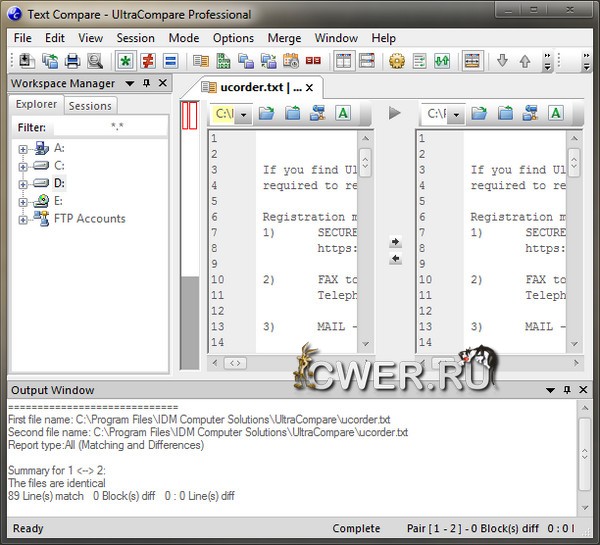The height and width of the screenshot is (545, 600).
Task: Switch to the Sessions tab
Action: [90, 105]
